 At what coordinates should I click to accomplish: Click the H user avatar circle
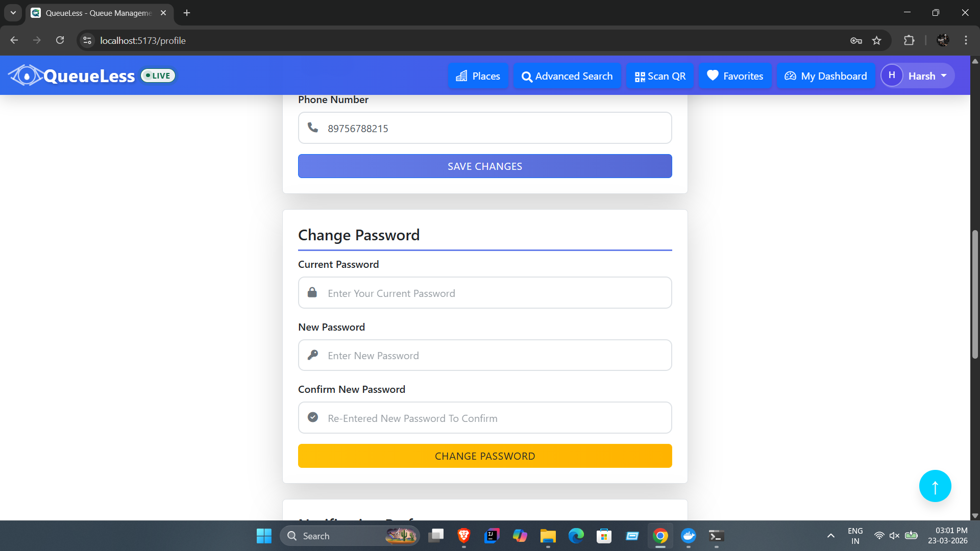pyautogui.click(x=892, y=76)
